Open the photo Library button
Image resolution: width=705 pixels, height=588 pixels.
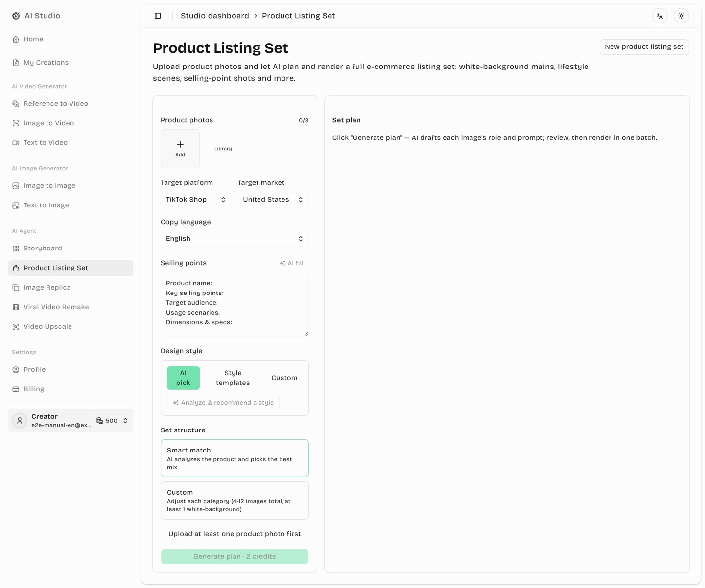tap(223, 149)
